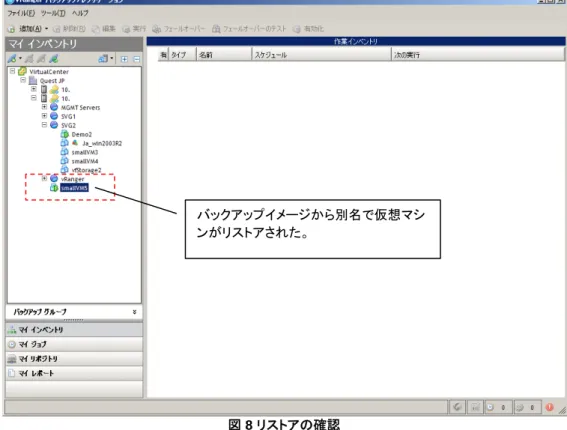Select the Demo2 virtual machine

tap(82, 135)
